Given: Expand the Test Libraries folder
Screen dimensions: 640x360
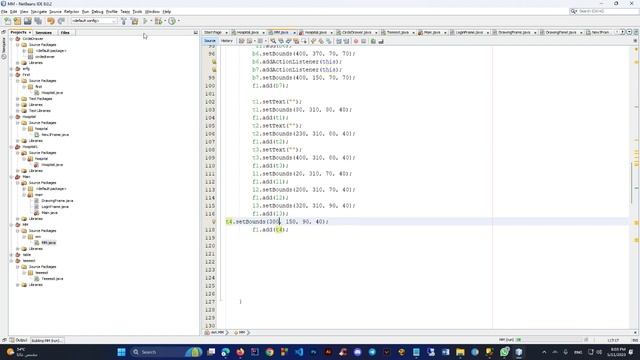Looking at the screenshot, I should 18,111.
